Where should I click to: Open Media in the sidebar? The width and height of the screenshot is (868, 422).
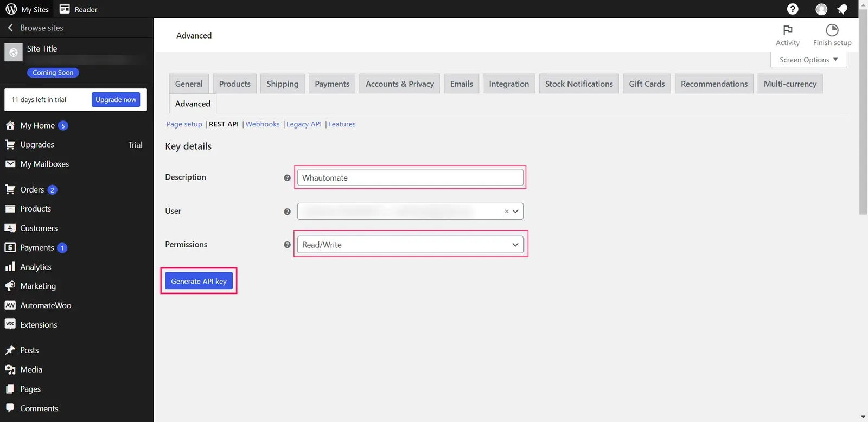[x=31, y=369]
